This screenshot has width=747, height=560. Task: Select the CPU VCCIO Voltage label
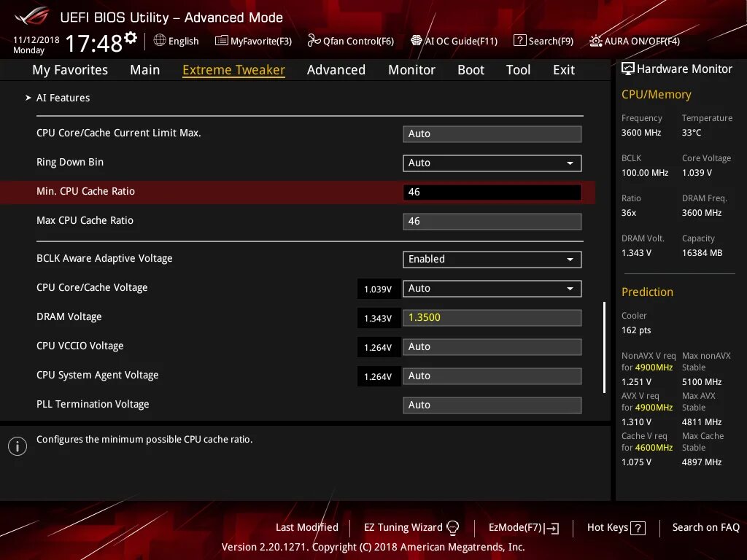[80, 346]
